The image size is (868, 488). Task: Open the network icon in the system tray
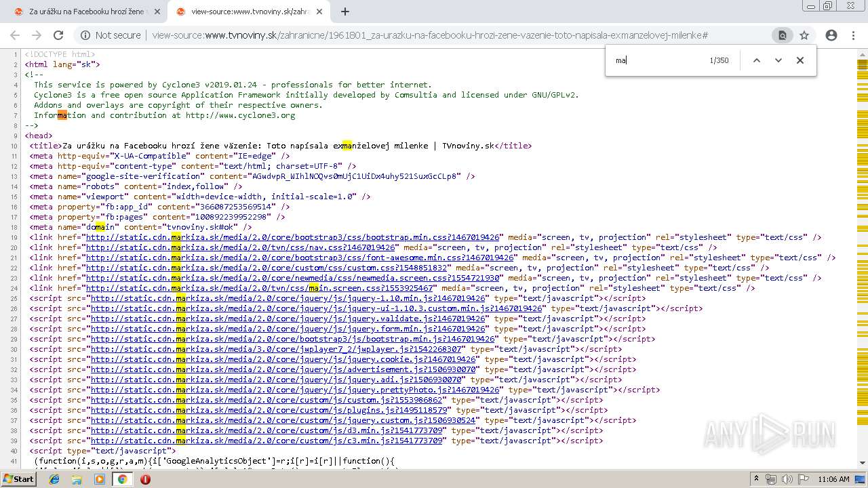[x=771, y=479]
